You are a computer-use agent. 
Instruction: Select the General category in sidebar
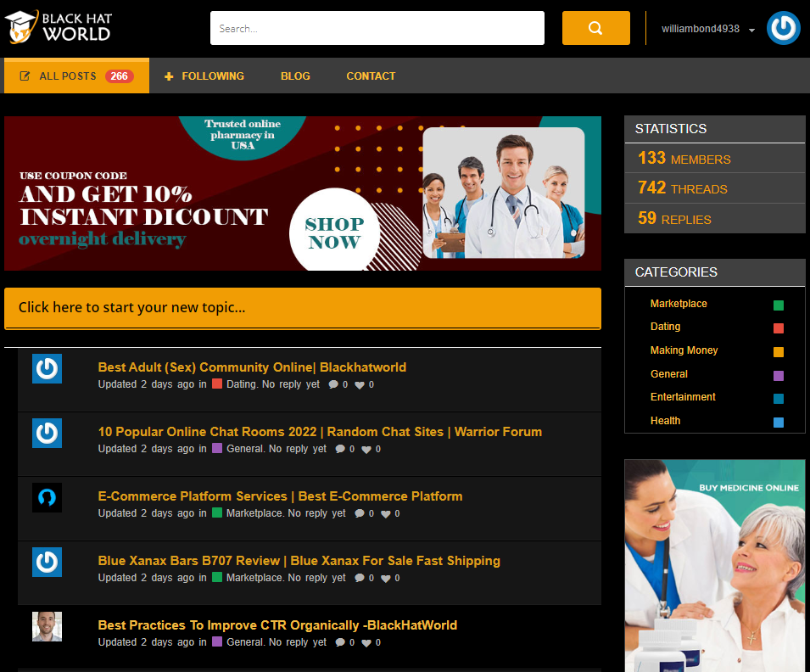click(669, 373)
